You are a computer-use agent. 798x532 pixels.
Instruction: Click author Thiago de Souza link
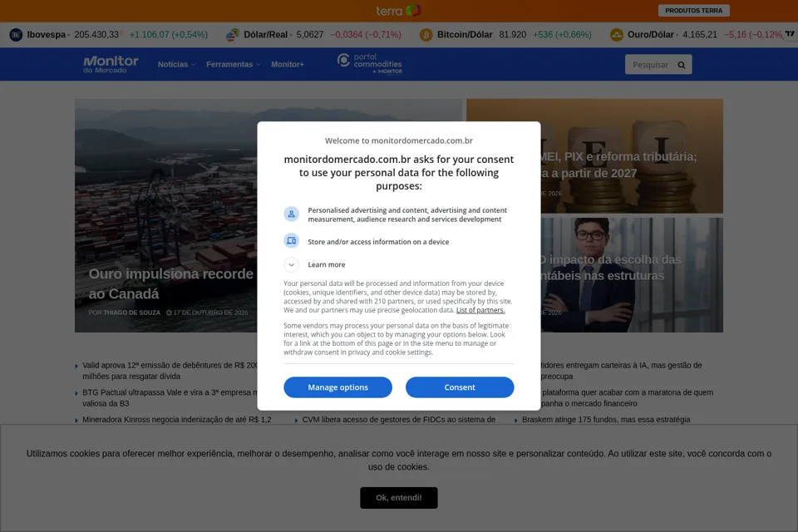(x=132, y=313)
